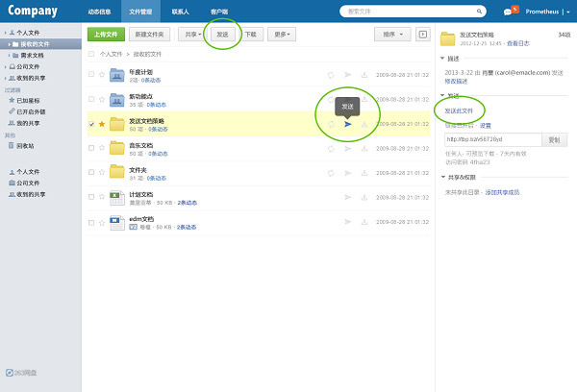Image resolution: width=577 pixels, height=392 pixels.
Task: Click the 发送此文件 link in details panel
Action: (459, 110)
